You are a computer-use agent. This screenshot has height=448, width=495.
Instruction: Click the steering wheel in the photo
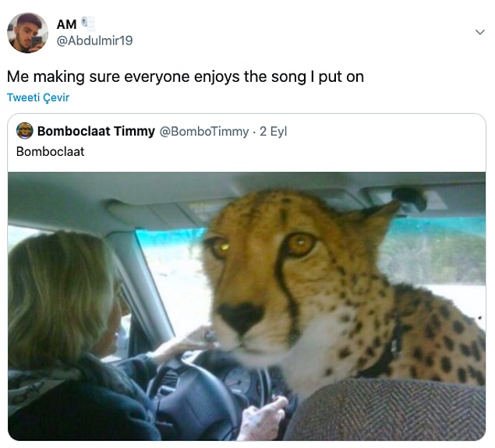[x=202, y=394]
